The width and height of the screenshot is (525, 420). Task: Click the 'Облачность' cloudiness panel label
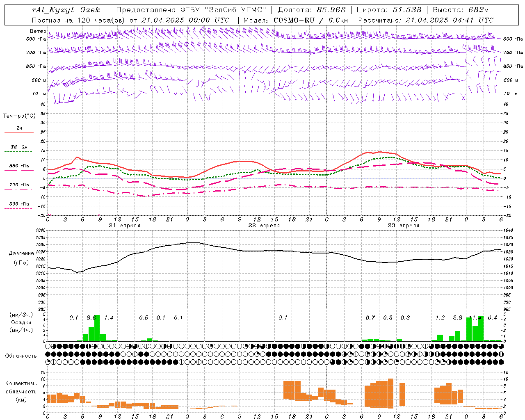pyautogui.click(x=21, y=356)
